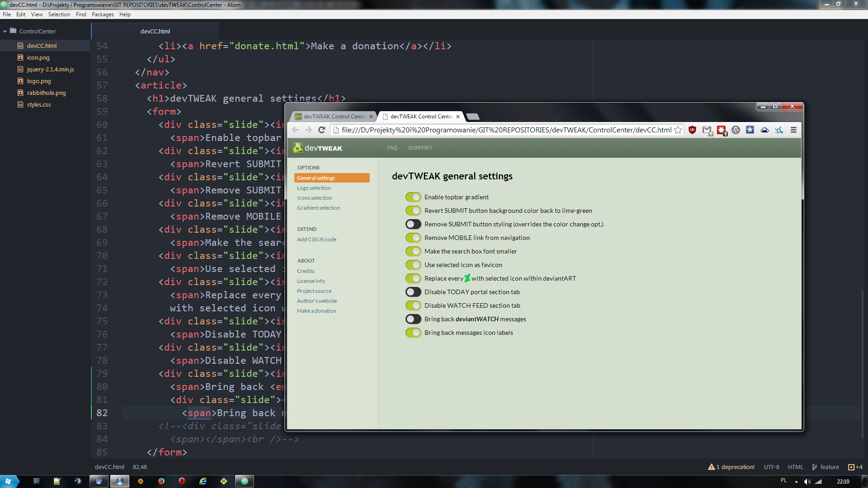Open the FAQ link in page header
The width and height of the screenshot is (868, 488).
pos(392,148)
